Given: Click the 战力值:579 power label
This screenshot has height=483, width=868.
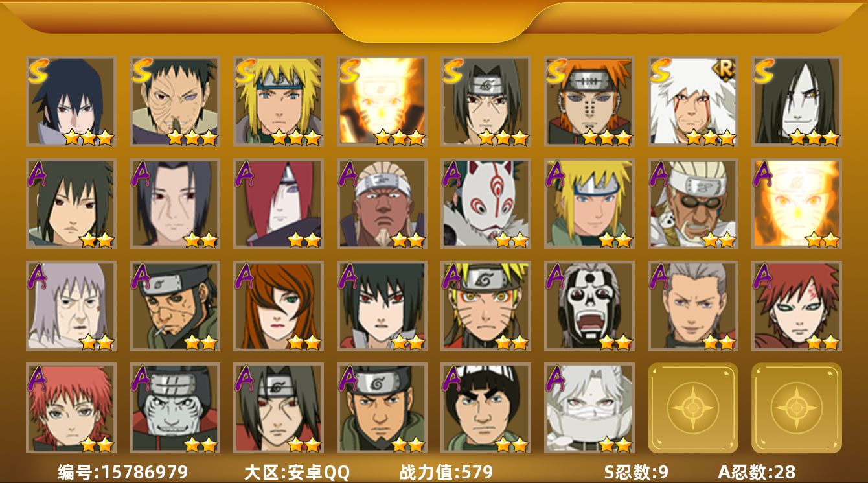Looking at the screenshot, I should [446, 472].
